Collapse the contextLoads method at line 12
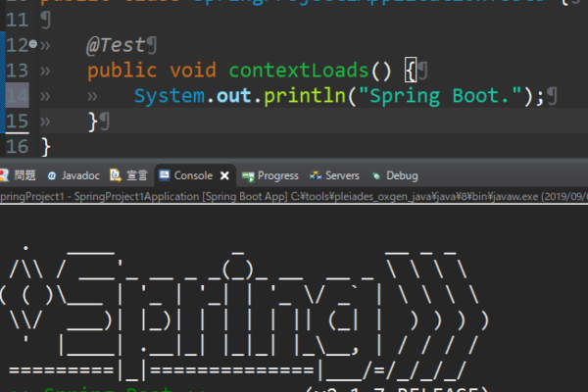 [34, 45]
